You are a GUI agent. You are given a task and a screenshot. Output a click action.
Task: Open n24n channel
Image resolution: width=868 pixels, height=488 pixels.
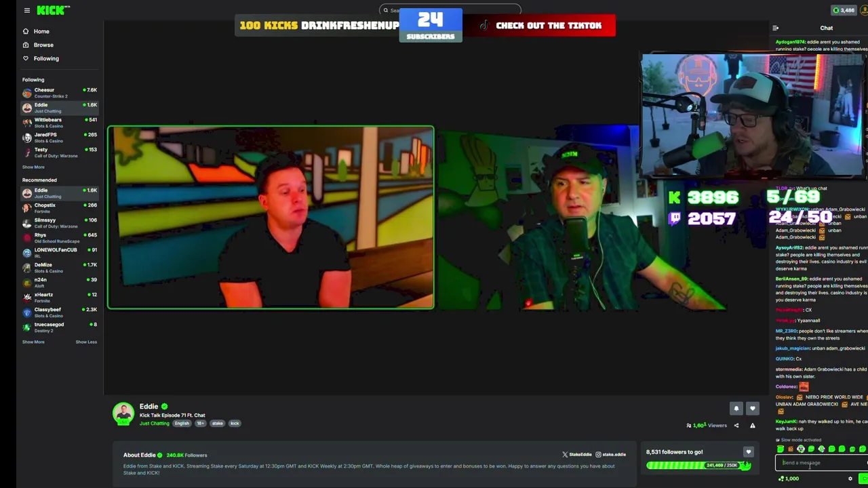60,283
